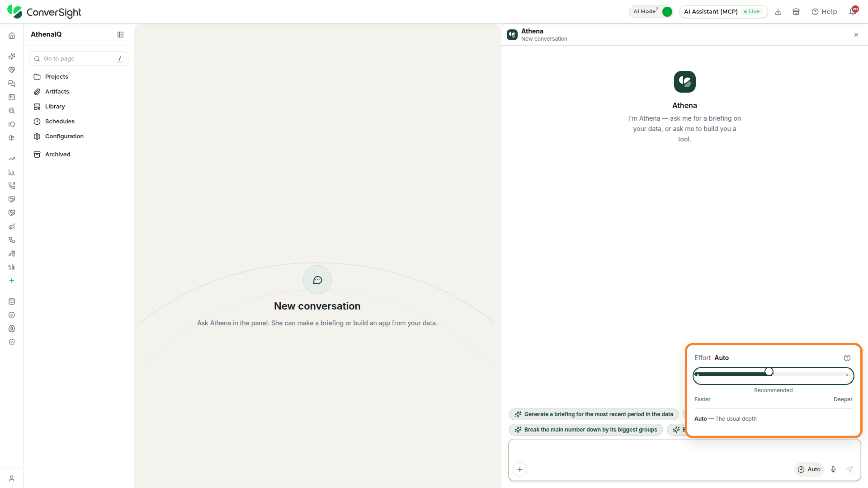Open the code hexagon rail icon

[12, 315]
